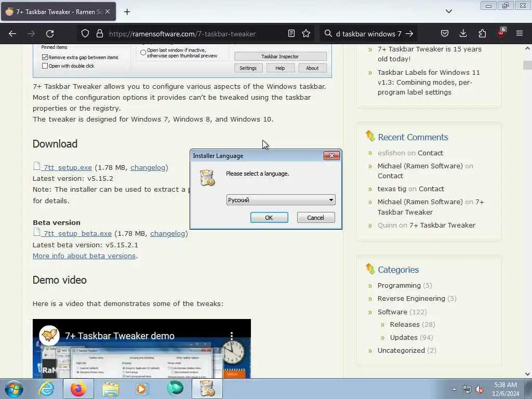The height and width of the screenshot is (399, 532).
Task: Submit search with the arrow icon
Action: pyautogui.click(x=409, y=33)
